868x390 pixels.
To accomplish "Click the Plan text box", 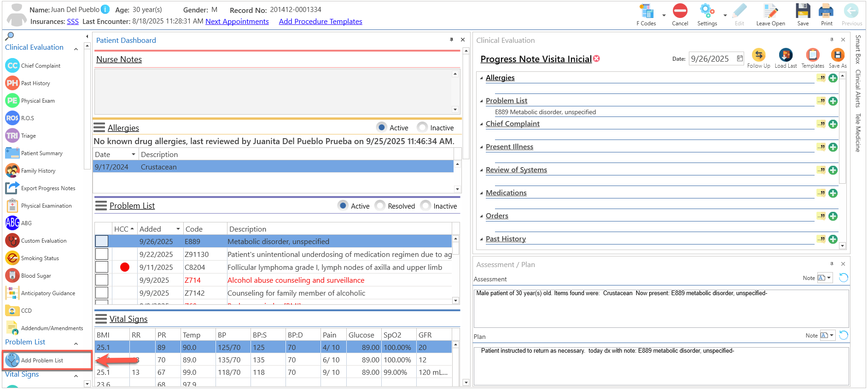I will click(661, 366).
